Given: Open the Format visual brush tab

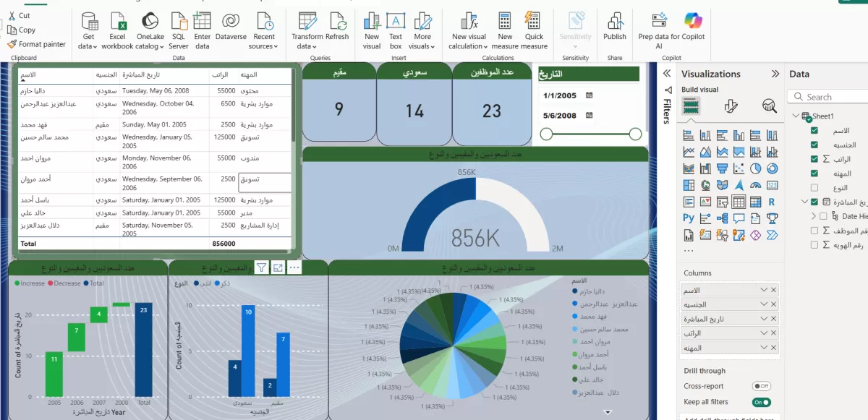Looking at the screenshot, I should coord(731,107).
